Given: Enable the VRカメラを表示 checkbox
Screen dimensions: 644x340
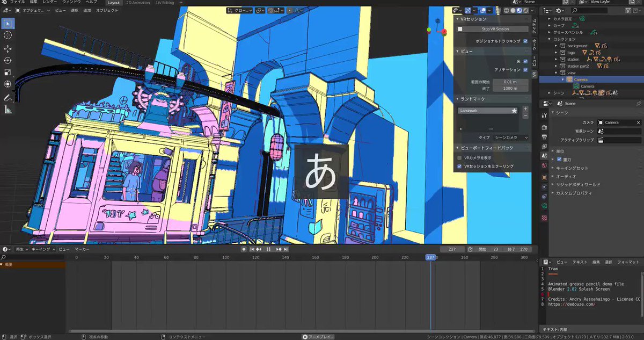Looking at the screenshot, I should pyautogui.click(x=460, y=158).
